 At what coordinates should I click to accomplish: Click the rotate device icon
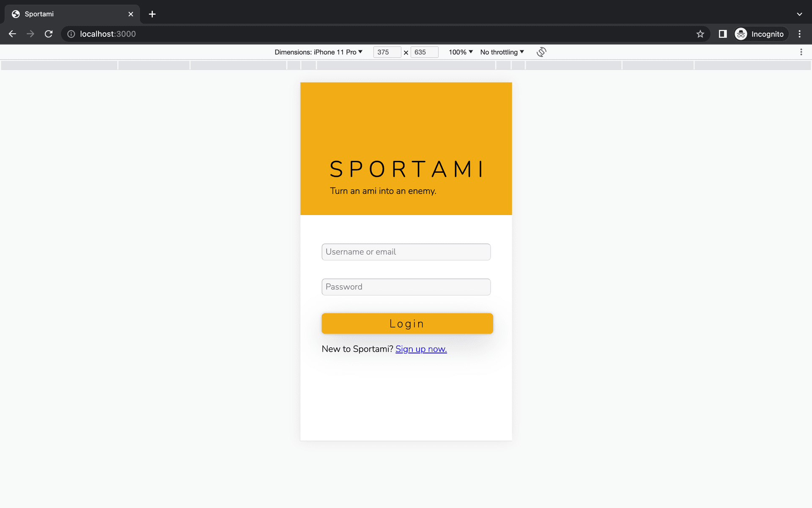[541, 52]
